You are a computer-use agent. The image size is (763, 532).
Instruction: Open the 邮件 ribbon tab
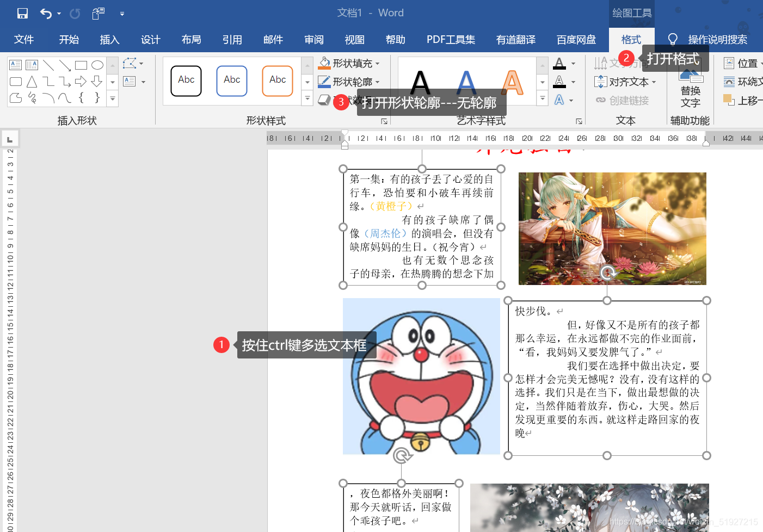(x=273, y=40)
